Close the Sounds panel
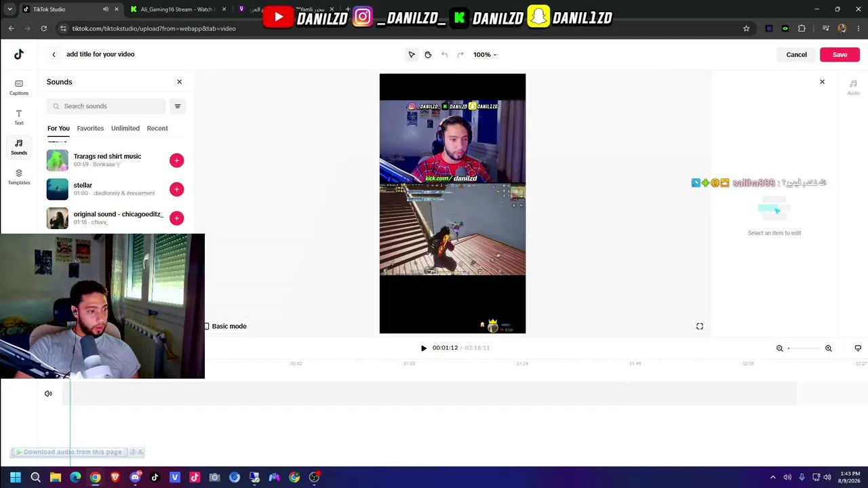The width and height of the screenshot is (868, 488). pos(179,82)
